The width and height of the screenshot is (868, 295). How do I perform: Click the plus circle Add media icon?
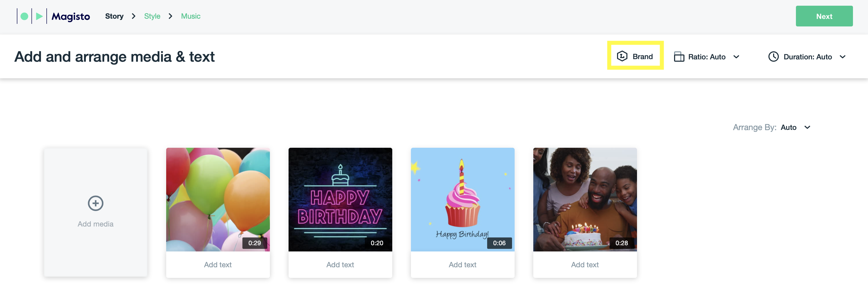point(95,203)
